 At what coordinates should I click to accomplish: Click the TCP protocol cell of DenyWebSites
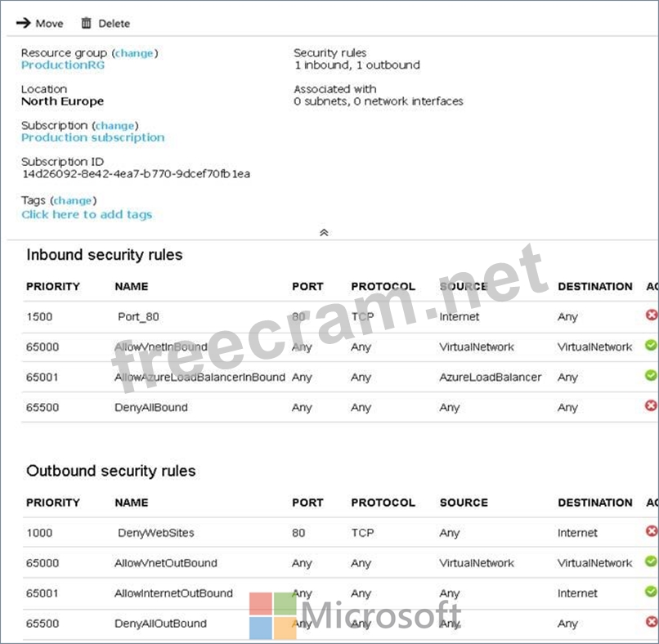(362, 533)
